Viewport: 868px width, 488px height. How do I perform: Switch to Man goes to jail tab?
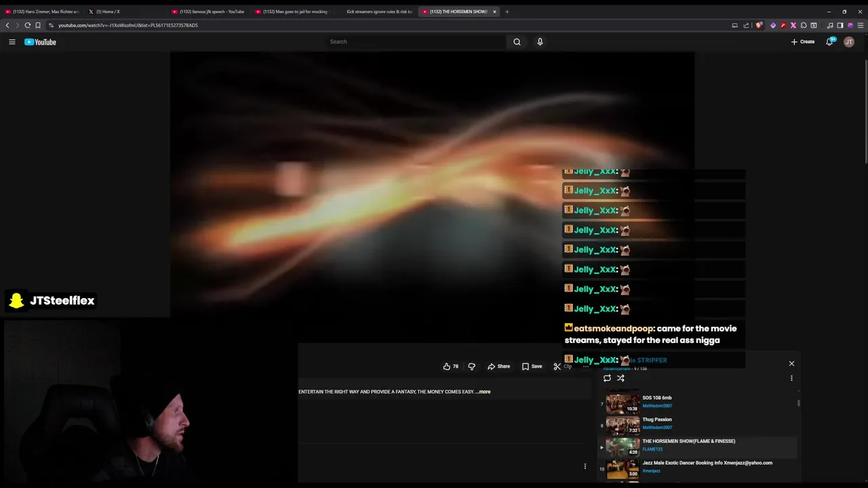point(292,12)
